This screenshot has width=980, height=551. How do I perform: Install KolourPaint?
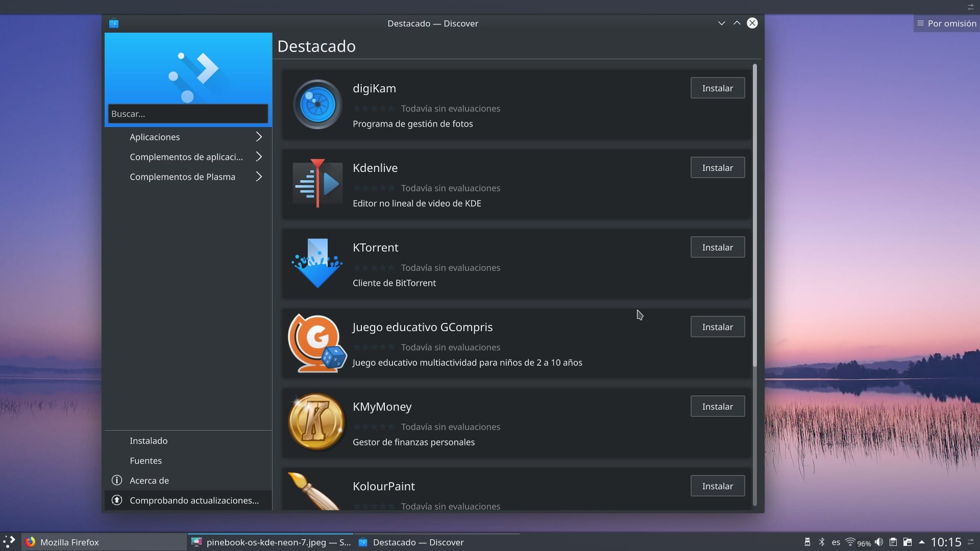[x=717, y=486]
